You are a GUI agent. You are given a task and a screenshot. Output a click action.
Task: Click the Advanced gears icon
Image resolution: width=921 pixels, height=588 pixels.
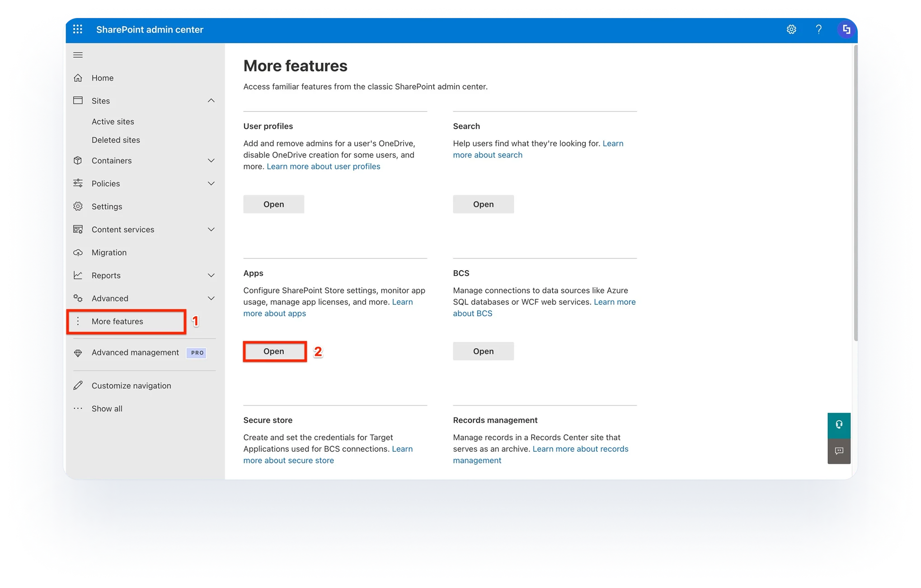[x=78, y=298]
